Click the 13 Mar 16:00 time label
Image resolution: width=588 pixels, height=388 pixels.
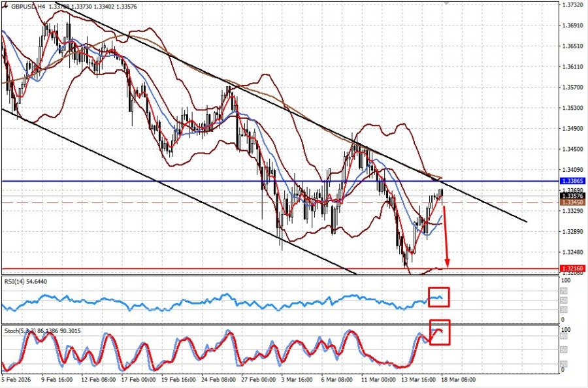tap(417, 380)
